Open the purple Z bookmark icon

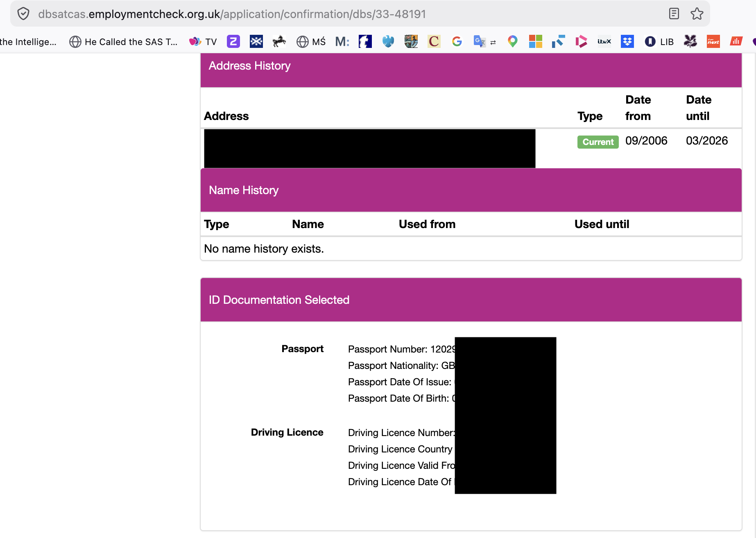click(x=233, y=41)
